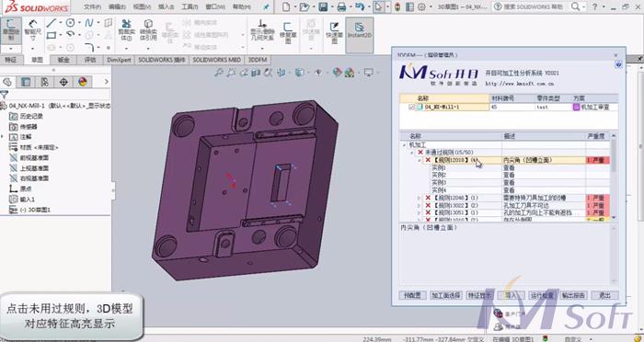Screen dimensions: 644x342
Task: Create a New document from toolbar
Action: tap(286, 6)
